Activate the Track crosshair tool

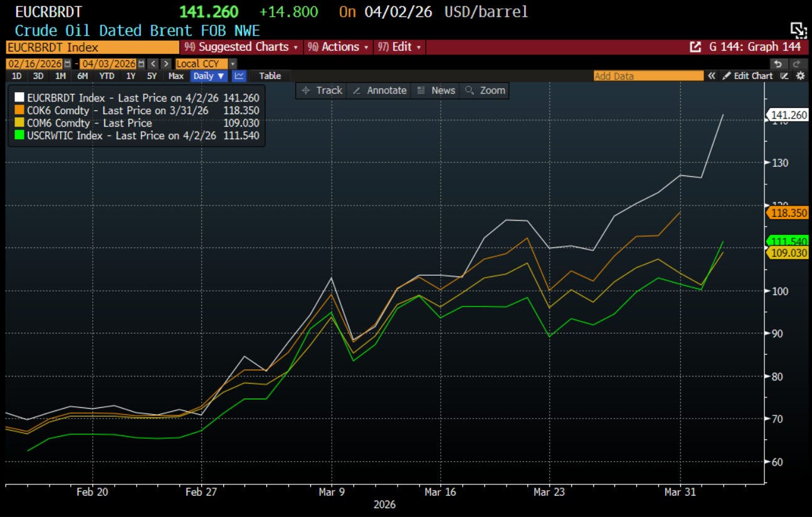(322, 90)
